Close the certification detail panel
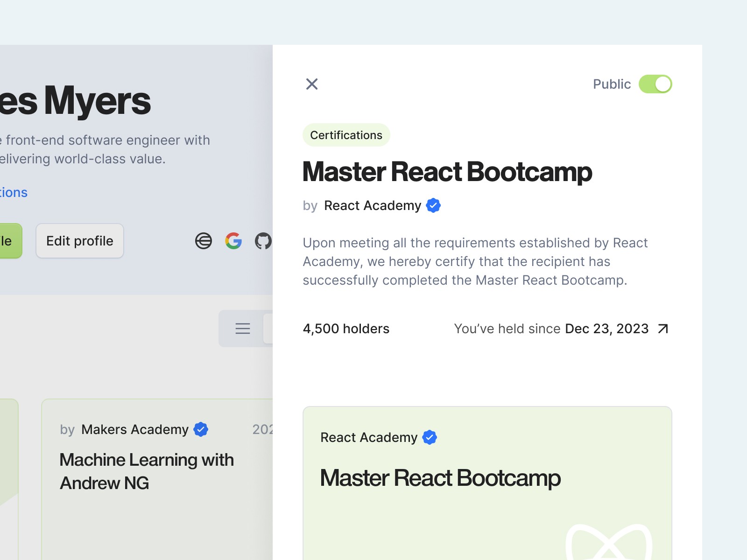Viewport: 747px width, 560px height. pos(312,84)
